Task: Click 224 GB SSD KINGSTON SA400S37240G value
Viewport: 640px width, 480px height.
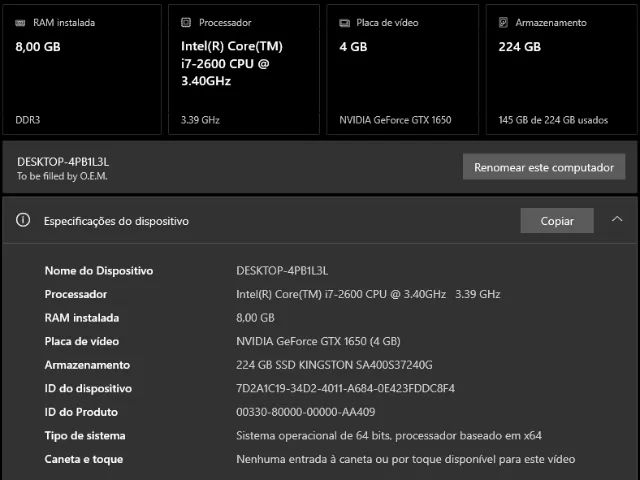Action: (334, 365)
